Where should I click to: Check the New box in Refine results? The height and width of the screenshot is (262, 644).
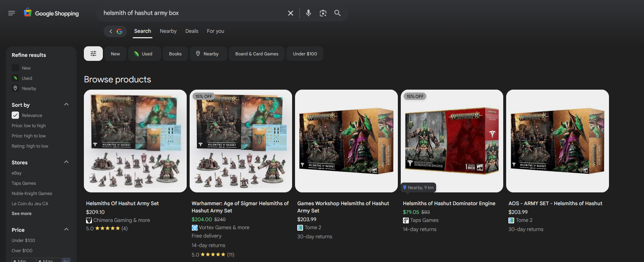pyautogui.click(x=15, y=68)
